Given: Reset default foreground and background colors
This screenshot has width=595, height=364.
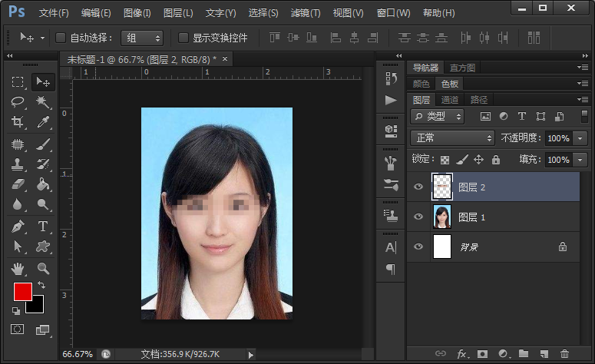Looking at the screenshot, I should point(16,311).
